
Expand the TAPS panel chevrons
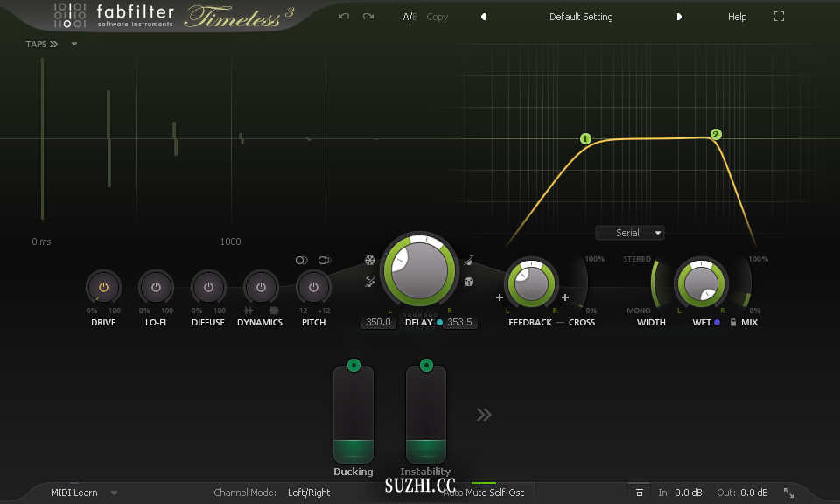53,44
